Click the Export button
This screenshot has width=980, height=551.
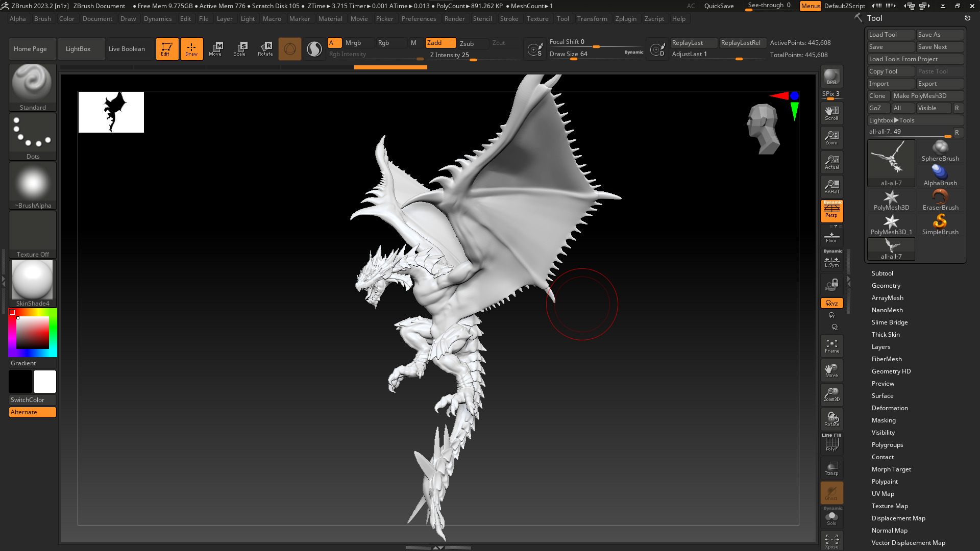pos(940,84)
